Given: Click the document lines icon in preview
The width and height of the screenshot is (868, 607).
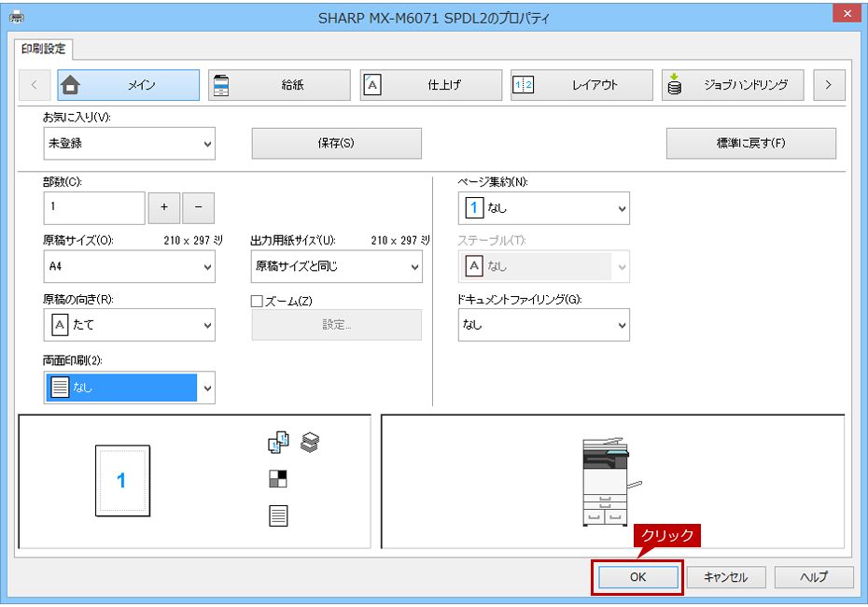Looking at the screenshot, I should click(x=278, y=515).
